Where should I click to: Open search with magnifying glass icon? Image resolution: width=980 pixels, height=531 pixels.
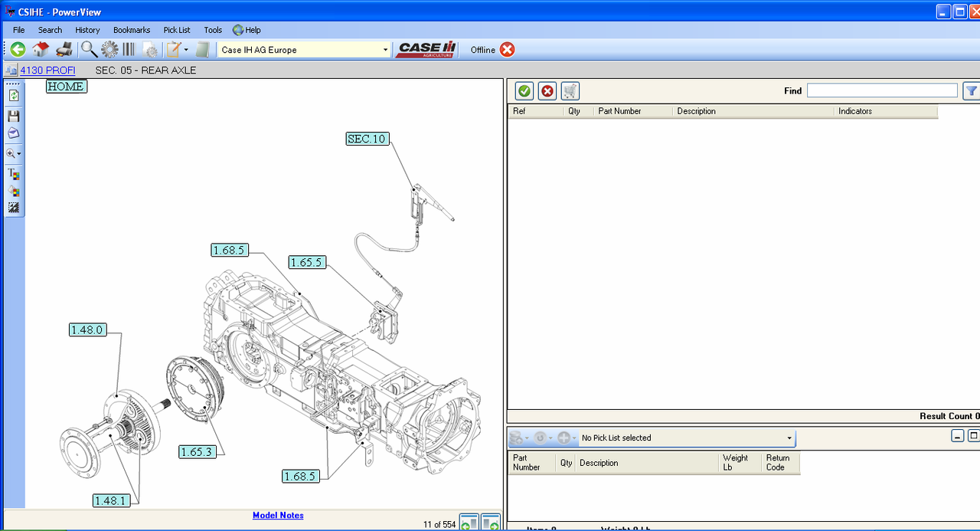coord(89,50)
